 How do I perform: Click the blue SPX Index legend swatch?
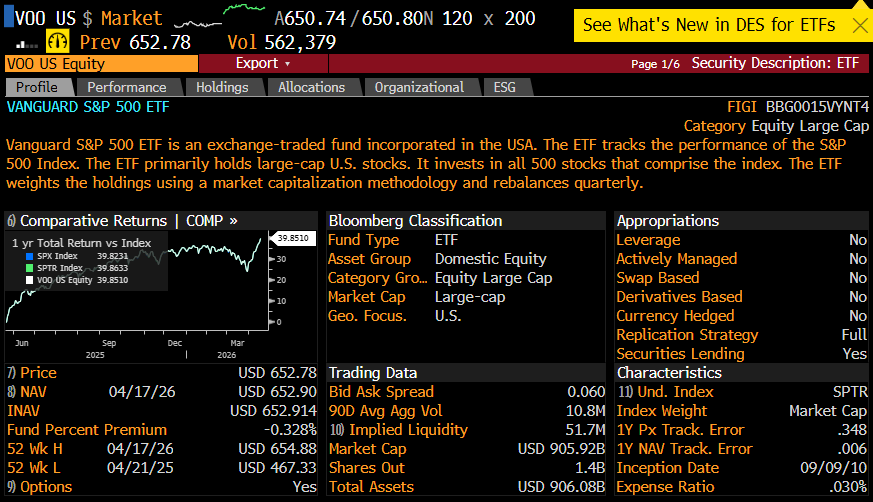coord(30,256)
